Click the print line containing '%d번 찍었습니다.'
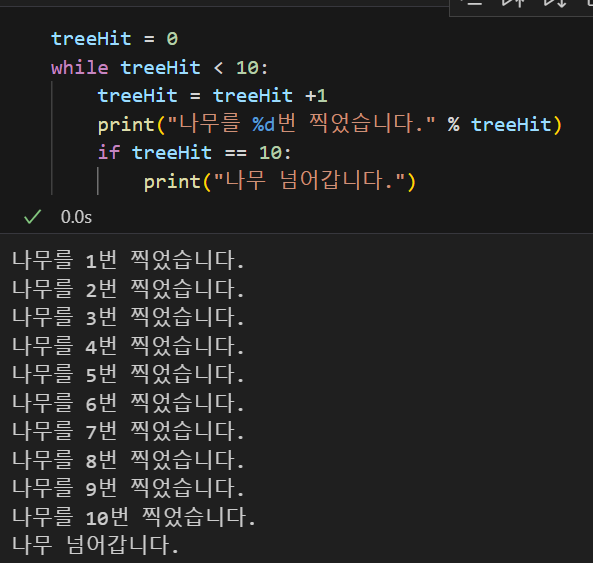This screenshot has width=593, height=563. pyautogui.click(x=330, y=124)
